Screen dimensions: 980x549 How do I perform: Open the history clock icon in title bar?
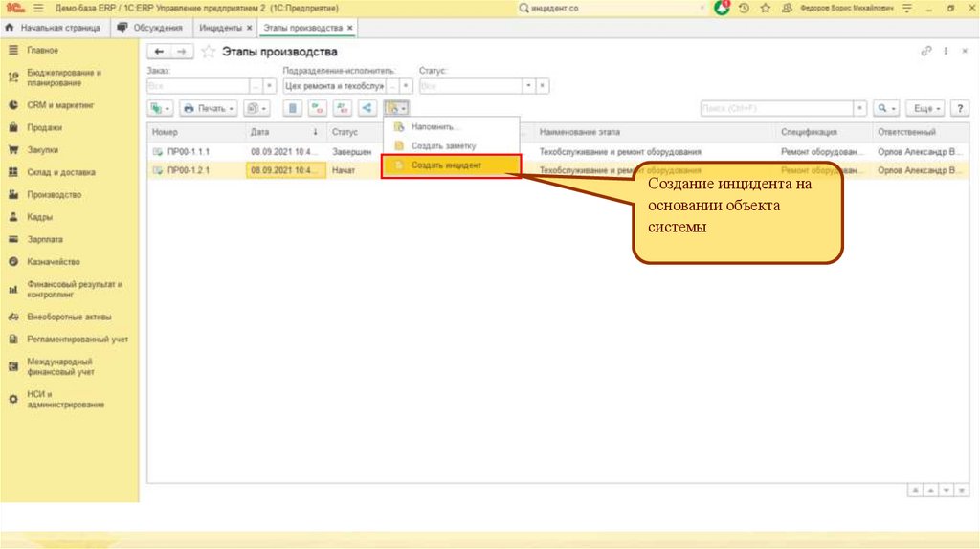coord(744,8)
